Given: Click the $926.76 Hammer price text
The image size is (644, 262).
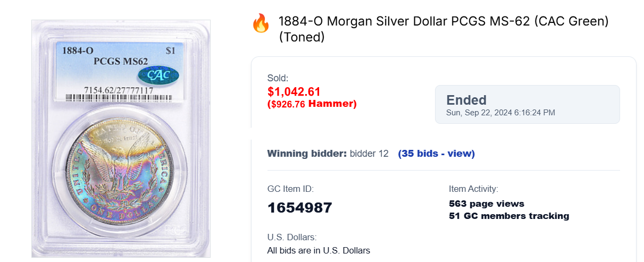Looking at the screenshot, I should point(312,104).
